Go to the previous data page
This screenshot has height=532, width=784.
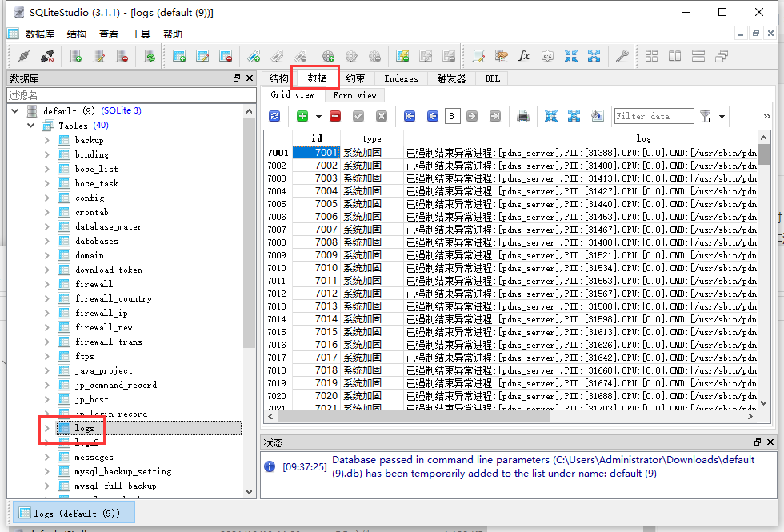click(x=433, y=117)
